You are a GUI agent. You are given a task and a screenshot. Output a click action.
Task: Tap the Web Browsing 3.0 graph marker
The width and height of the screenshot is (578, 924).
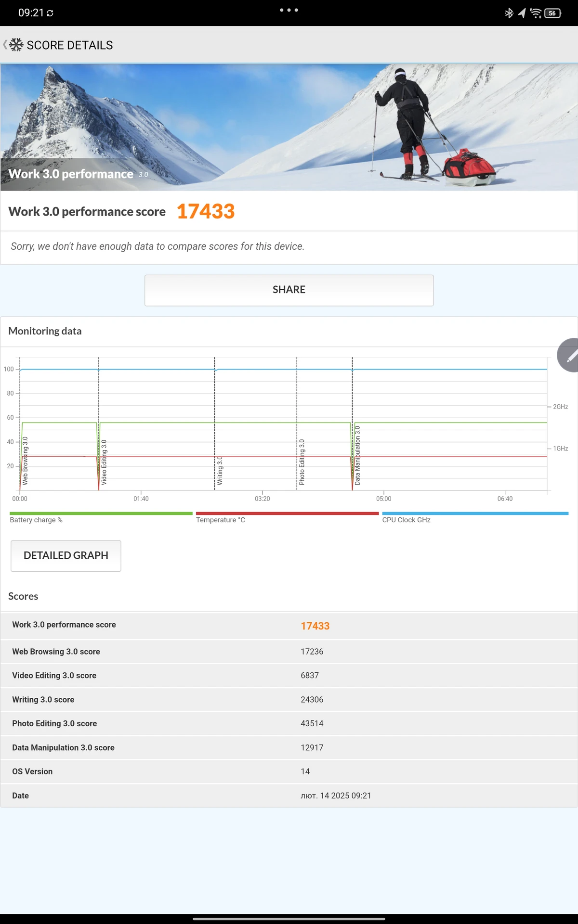25,461
